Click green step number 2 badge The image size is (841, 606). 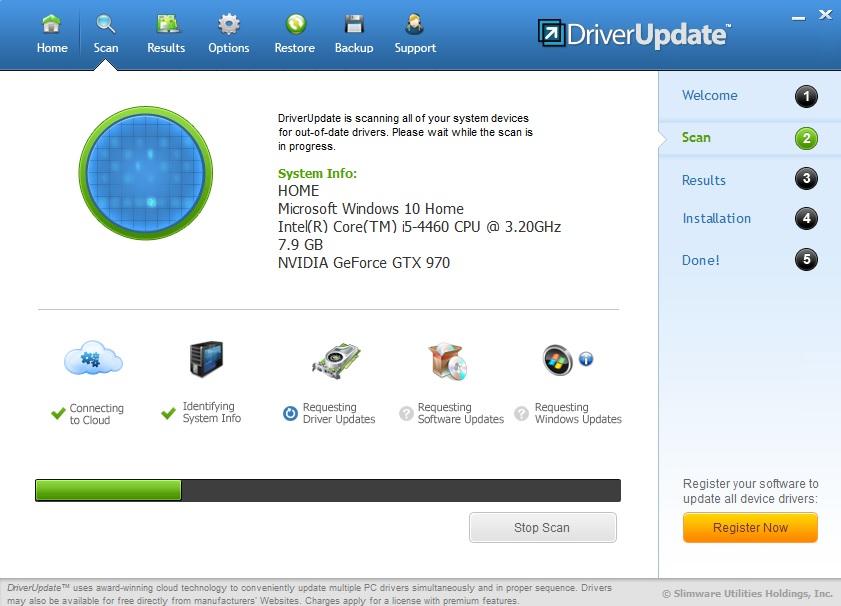[806, 138]
